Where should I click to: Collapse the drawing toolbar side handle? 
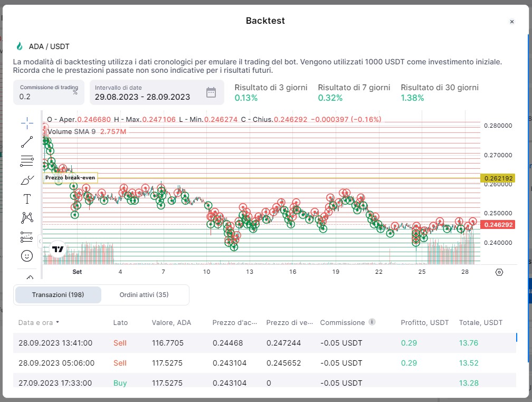[40, 241]
